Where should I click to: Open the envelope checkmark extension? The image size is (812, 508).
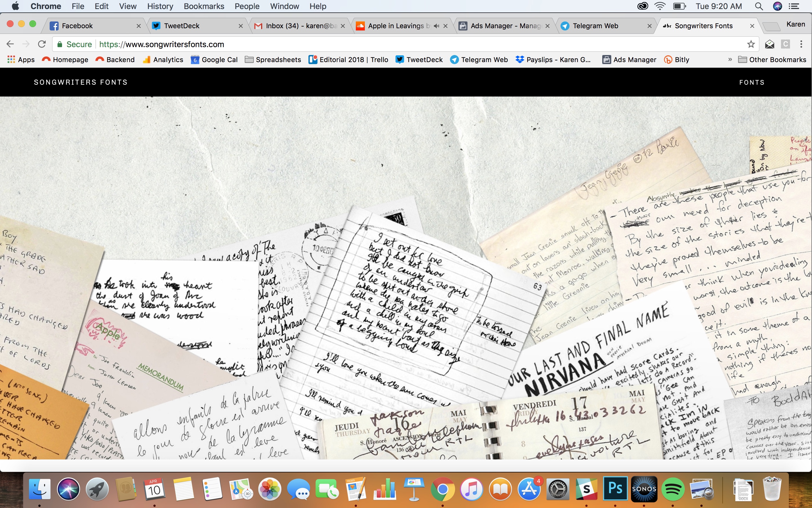coord(769,44)
